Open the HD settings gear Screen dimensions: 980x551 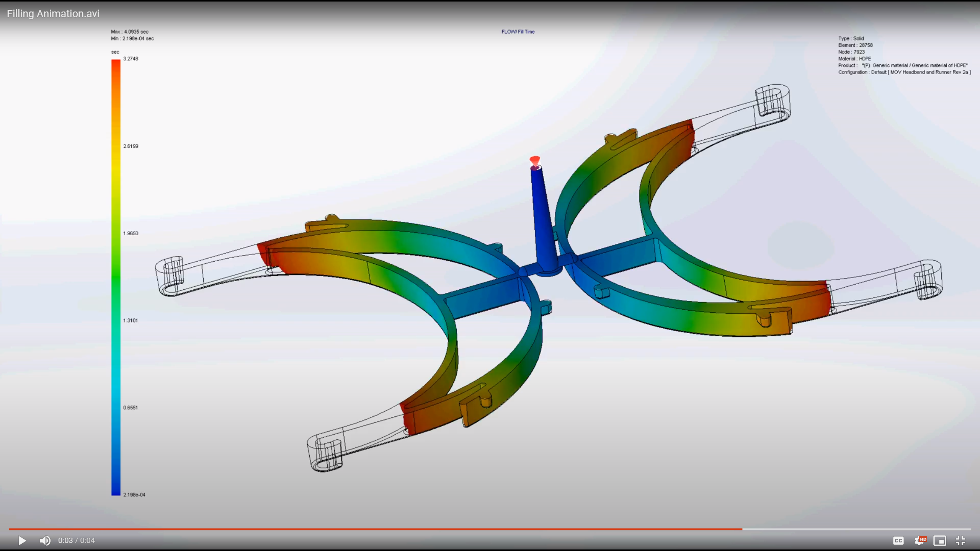(920, 540)
